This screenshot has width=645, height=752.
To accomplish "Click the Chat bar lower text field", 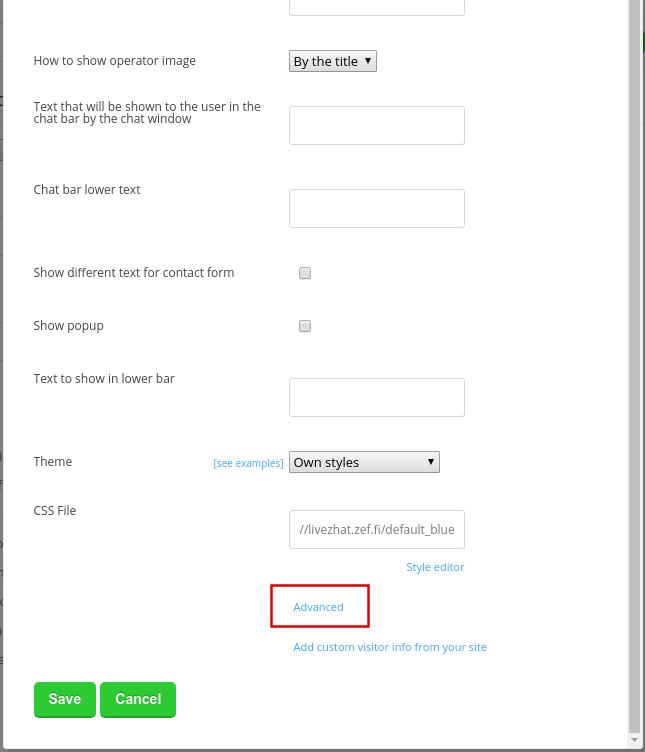I will pyautogui.click(x=376, y=208).
